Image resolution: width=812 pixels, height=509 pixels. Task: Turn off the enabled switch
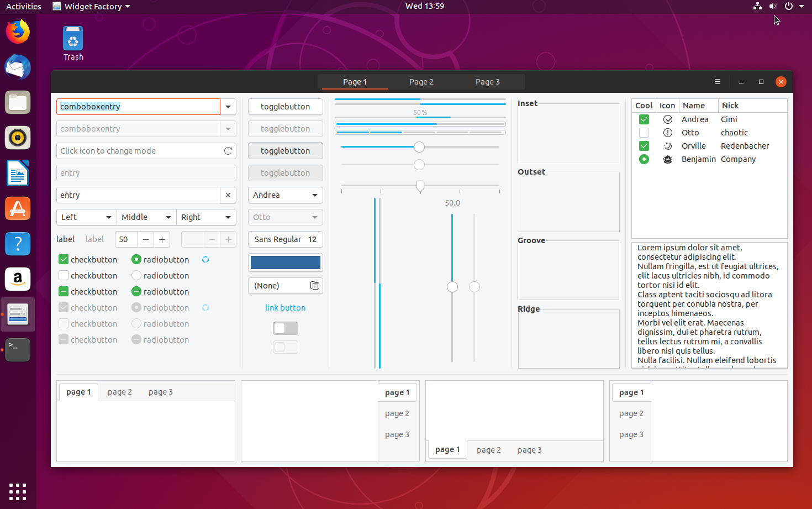click(285, 328)
